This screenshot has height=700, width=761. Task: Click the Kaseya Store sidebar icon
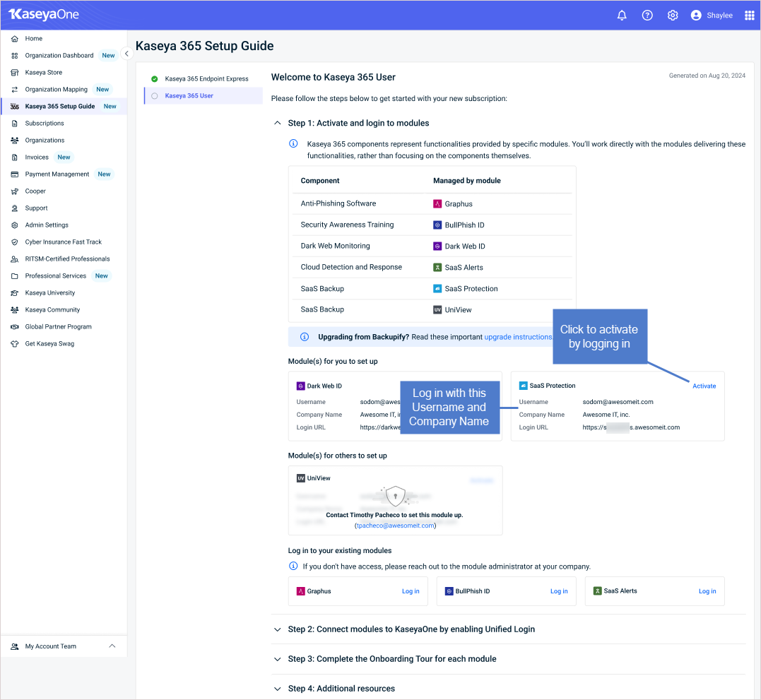pos(15,73)
